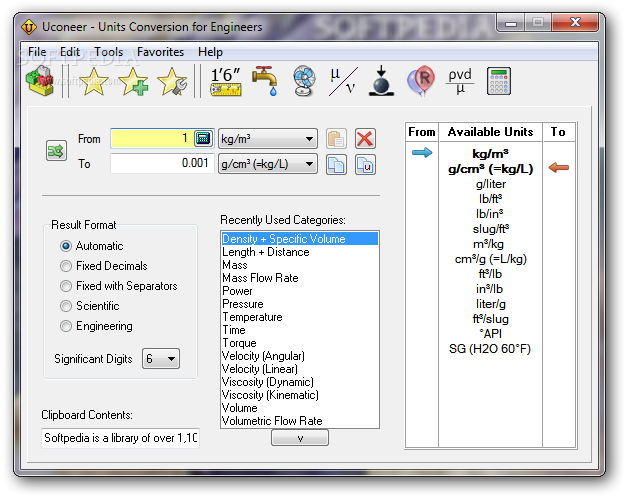Expand categories list with v button
The width and height of the screenshot is (626, 497).
pos(300,438)
